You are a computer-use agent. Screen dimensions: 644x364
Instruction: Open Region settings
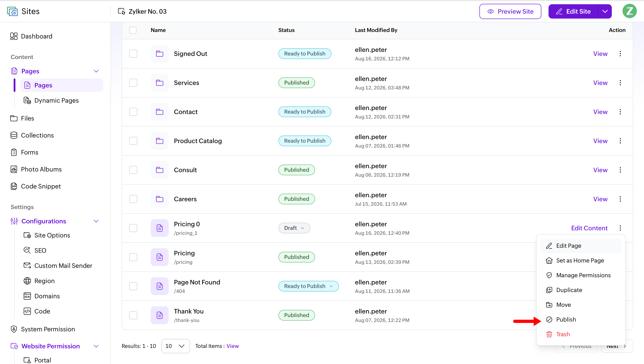[x=39, y=281]
